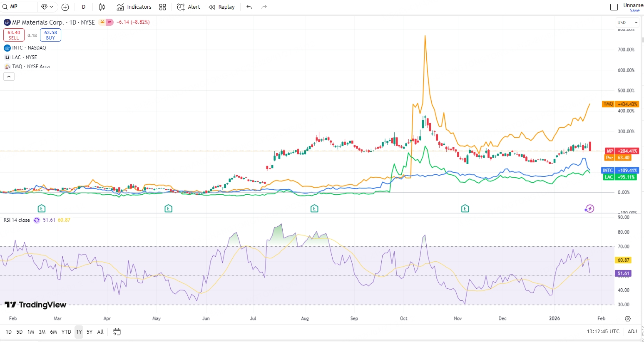This screenshot has width=644, height=342.
Task: Toggle ADJ dividend adjustment
Action: click(632, 332)
